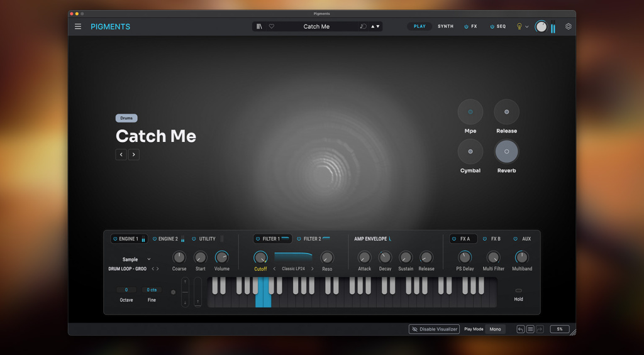Click the settings gear icon
The height and width of the screenshot is (355, 644).
click(569, 26)
